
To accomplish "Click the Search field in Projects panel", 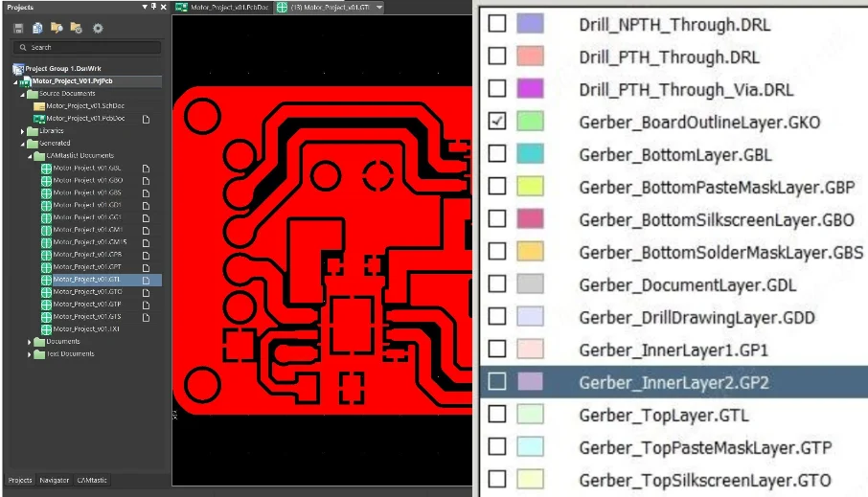I will tap(86, 47).
